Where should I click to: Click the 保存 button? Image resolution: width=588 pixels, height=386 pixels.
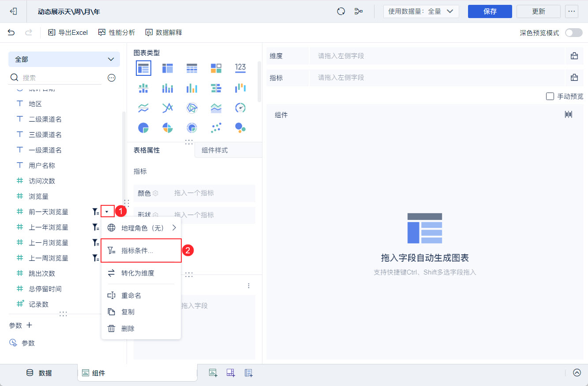click(x=490, y=11)
